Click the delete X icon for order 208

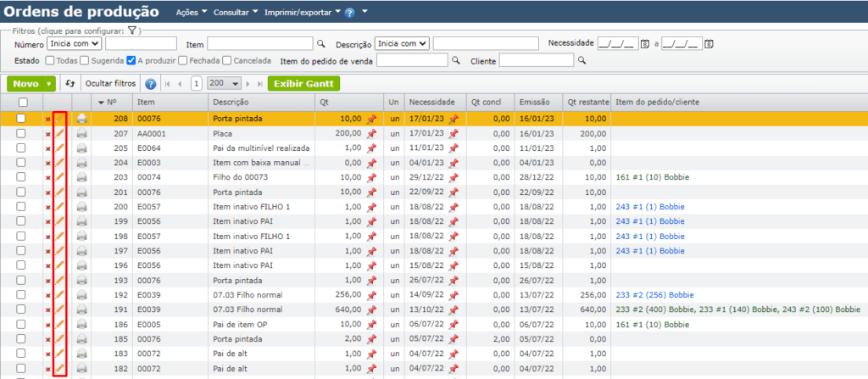click(47, 120)
